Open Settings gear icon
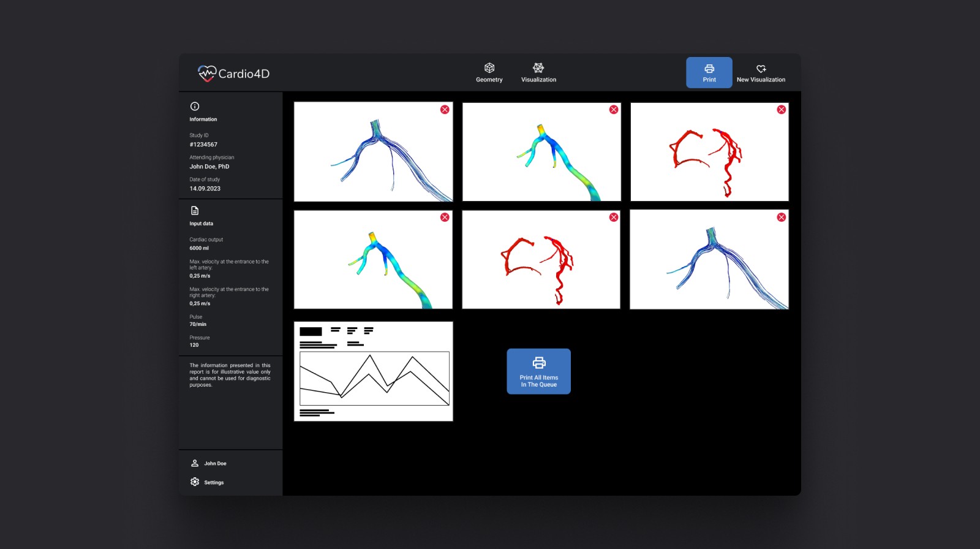The height and width of the screenshot is (549, 980). [195, 482]
